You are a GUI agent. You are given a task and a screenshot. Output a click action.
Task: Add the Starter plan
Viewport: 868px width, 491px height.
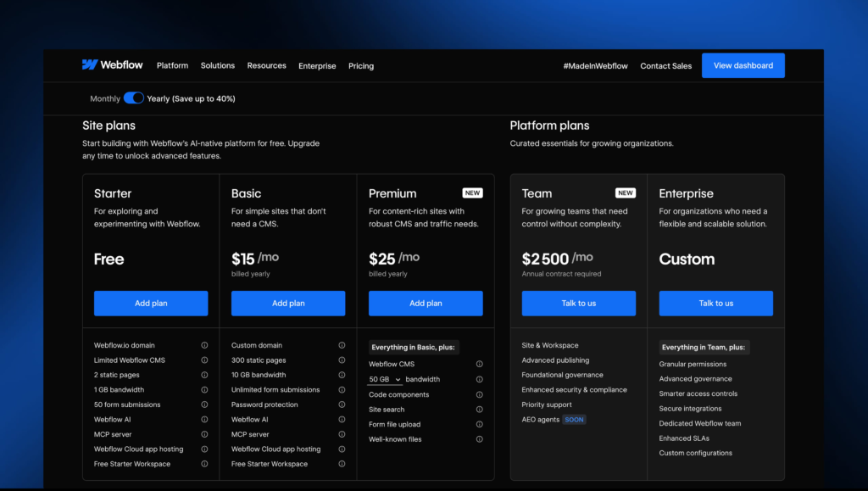pos(151,304)
